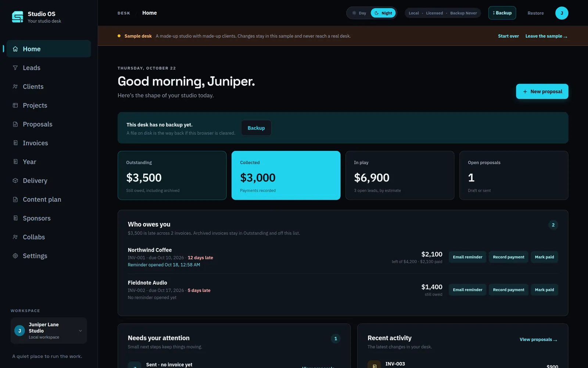Screen dimensions: 588x368
Task: Open the J user avatar in top bar
Action: pos(562,13)
